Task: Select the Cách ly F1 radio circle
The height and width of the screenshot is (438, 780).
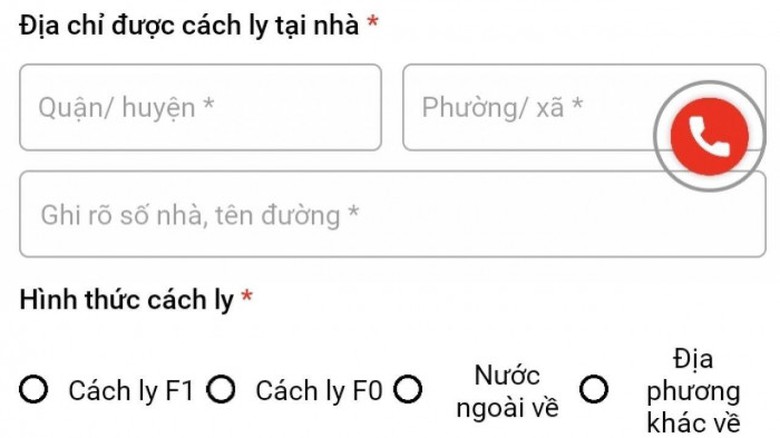Action: [34, 390]
